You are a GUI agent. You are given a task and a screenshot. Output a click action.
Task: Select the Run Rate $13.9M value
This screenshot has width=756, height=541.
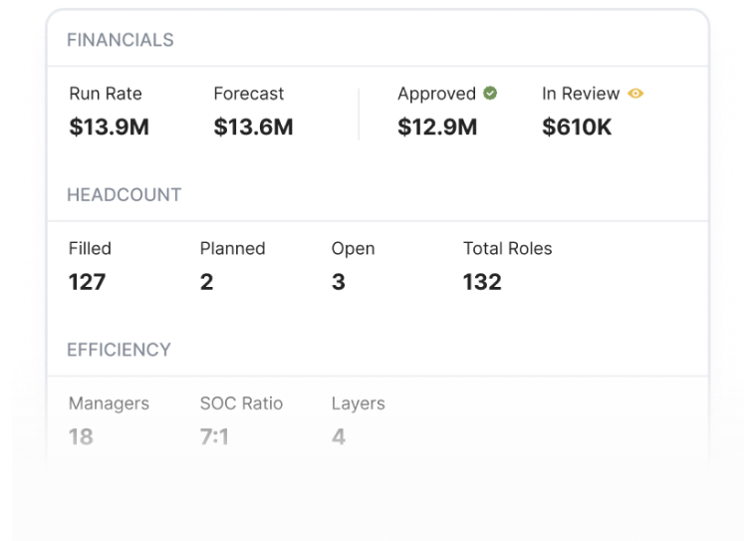(x=109, y=127)
